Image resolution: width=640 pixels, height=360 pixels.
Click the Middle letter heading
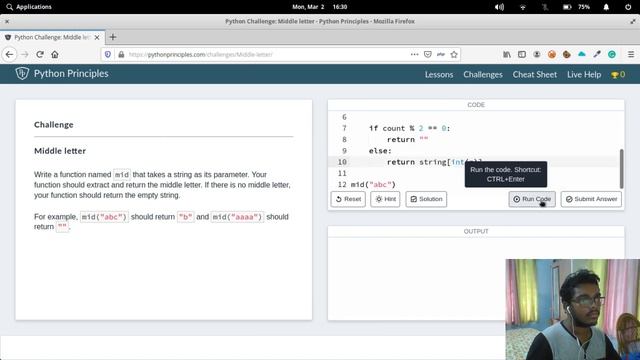pos(60,151)
